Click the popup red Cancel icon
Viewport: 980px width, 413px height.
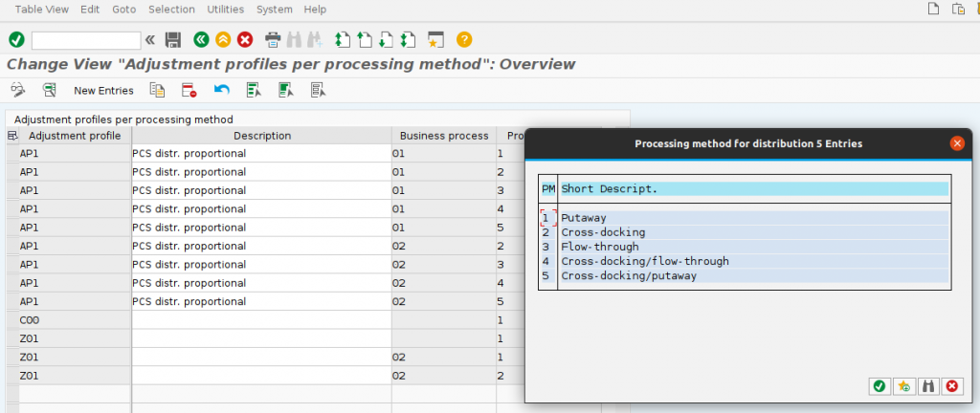tap(952, 387)
